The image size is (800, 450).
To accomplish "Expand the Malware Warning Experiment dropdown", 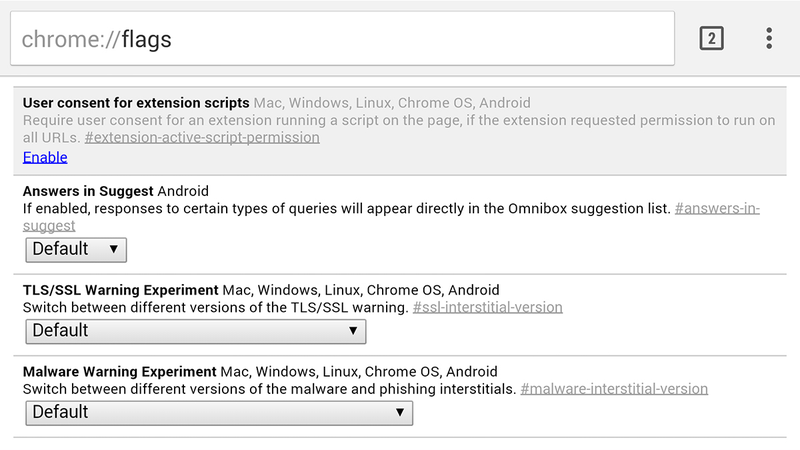I will [219, 413].
